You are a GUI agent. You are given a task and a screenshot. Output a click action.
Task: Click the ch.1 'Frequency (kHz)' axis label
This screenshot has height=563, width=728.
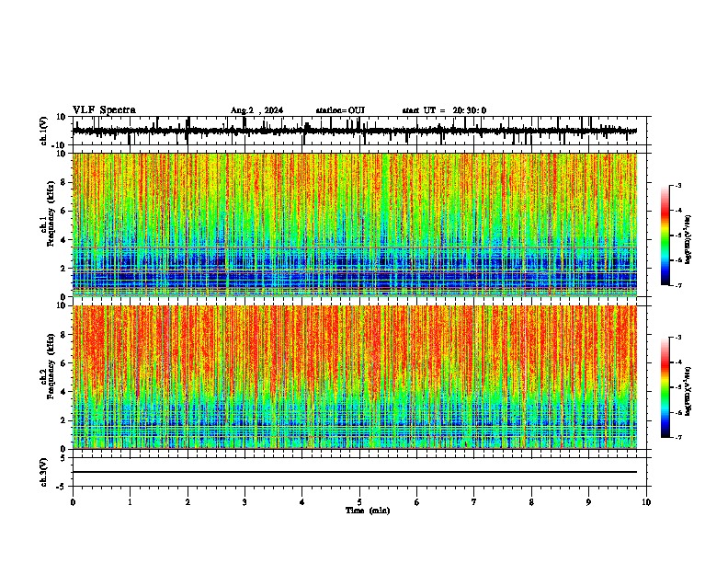pos(50,213)
